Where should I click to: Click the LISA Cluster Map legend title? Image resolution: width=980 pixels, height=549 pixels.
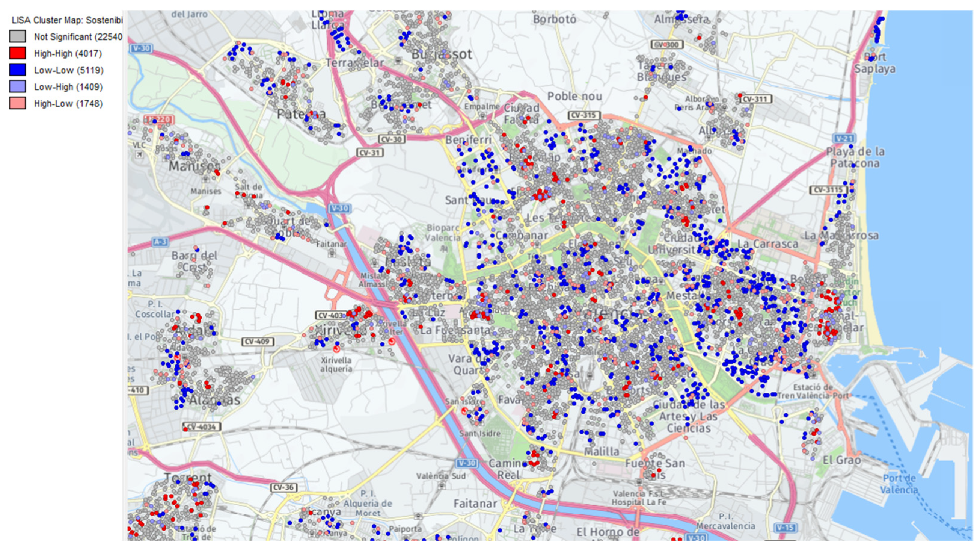[x=67, y=20]
